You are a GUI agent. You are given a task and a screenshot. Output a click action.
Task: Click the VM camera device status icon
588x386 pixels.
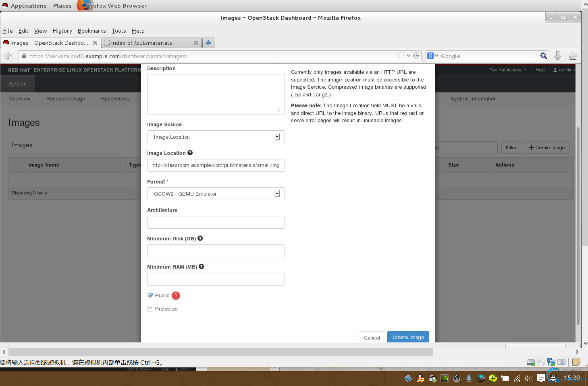(x=561, y=362)
